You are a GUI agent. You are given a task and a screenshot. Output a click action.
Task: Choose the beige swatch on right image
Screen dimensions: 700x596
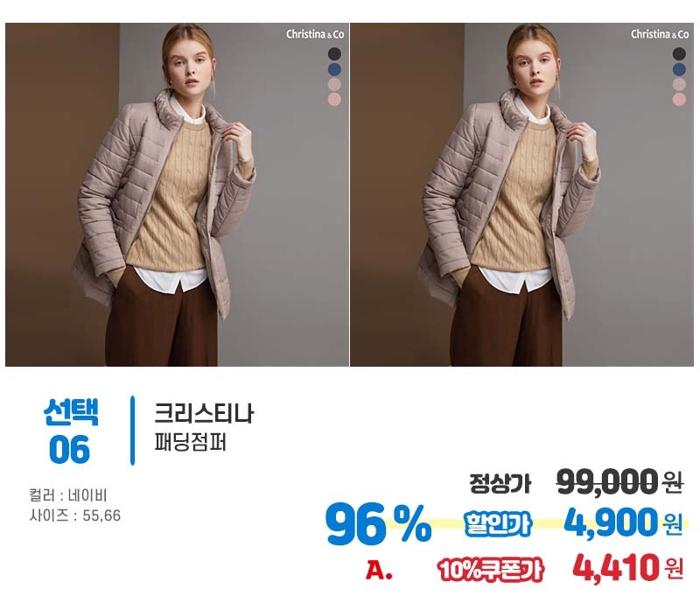[679, 84]
